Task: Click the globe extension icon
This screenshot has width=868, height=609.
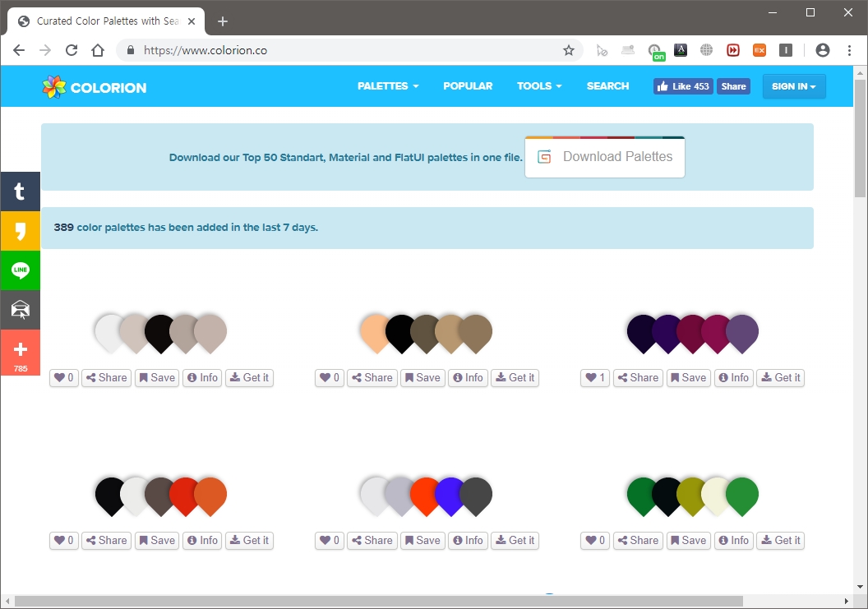Action: point(706,50)
